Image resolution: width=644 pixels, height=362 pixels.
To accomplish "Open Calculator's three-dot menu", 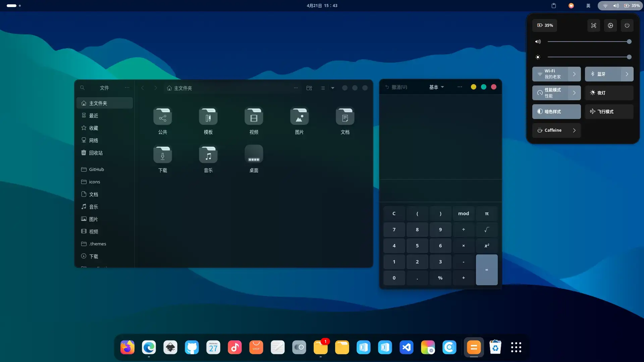I will click(460, 87).
